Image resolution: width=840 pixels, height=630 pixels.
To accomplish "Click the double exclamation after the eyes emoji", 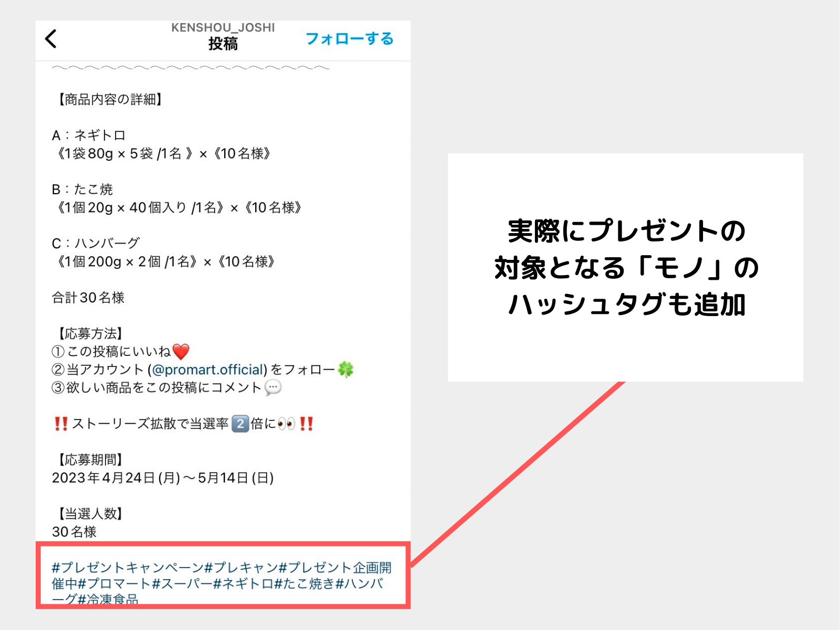I will (307, 424).
